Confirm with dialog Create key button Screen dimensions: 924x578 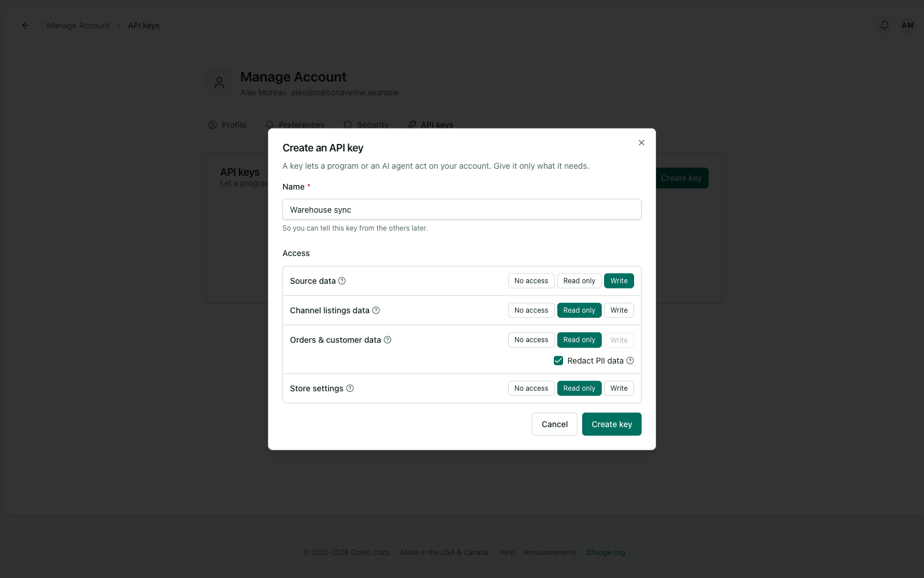click(x=612, y=424)
